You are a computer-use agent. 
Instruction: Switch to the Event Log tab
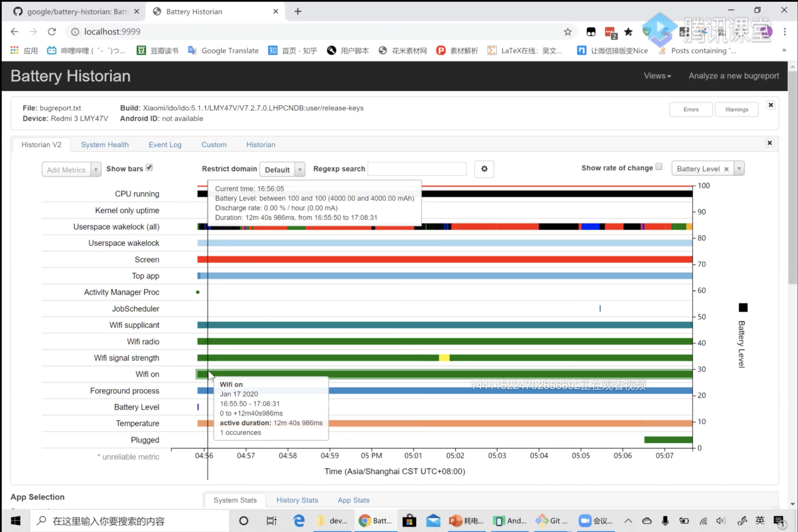tap(165, 145)
